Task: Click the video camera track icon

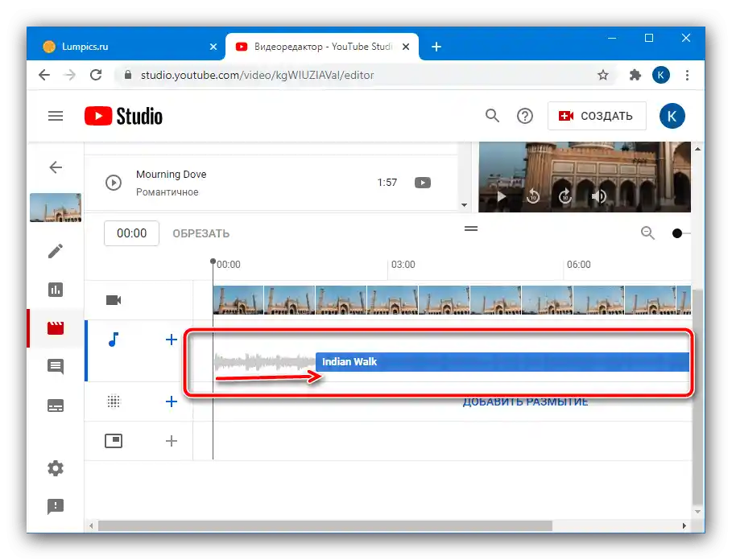Action: (x=114, y=300)
